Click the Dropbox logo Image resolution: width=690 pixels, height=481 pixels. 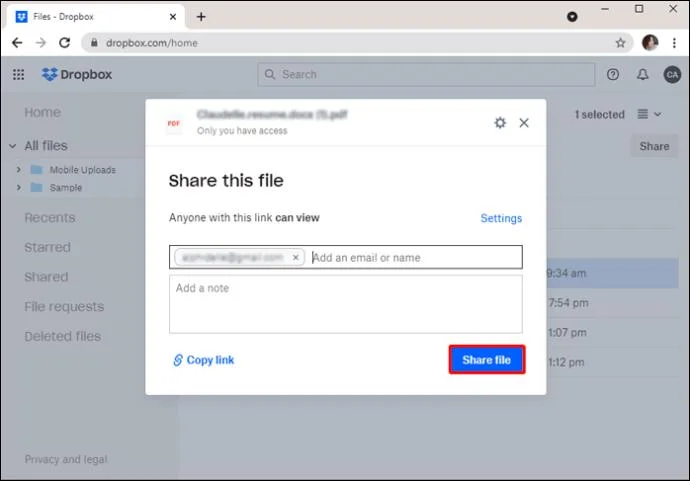click(77, 74)
